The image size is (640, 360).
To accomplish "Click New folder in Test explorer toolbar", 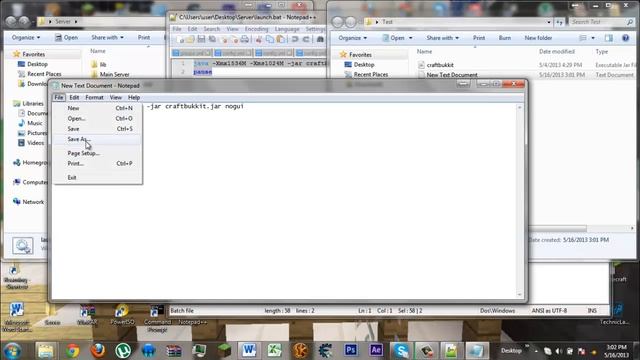I will click(x=538, y=38).
